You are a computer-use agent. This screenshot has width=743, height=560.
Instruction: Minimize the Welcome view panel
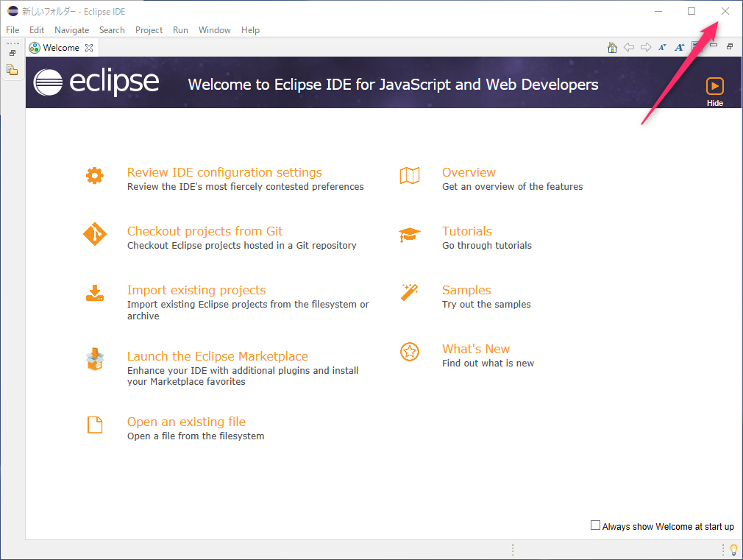pos(714,46)
